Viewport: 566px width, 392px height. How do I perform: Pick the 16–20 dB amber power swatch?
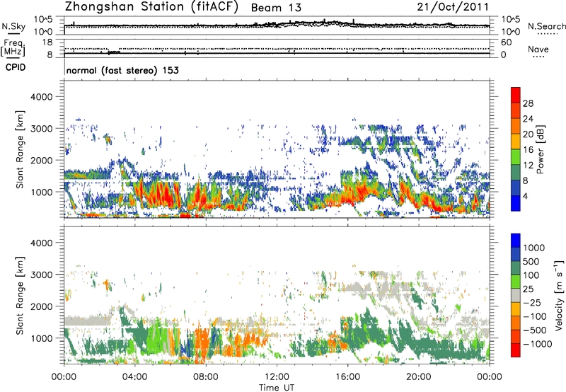pos(516,141)
